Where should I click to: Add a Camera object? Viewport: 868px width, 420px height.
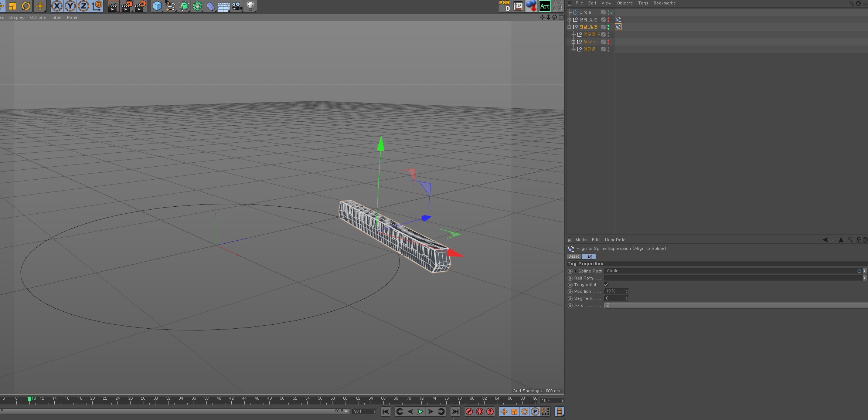[237, 6]
